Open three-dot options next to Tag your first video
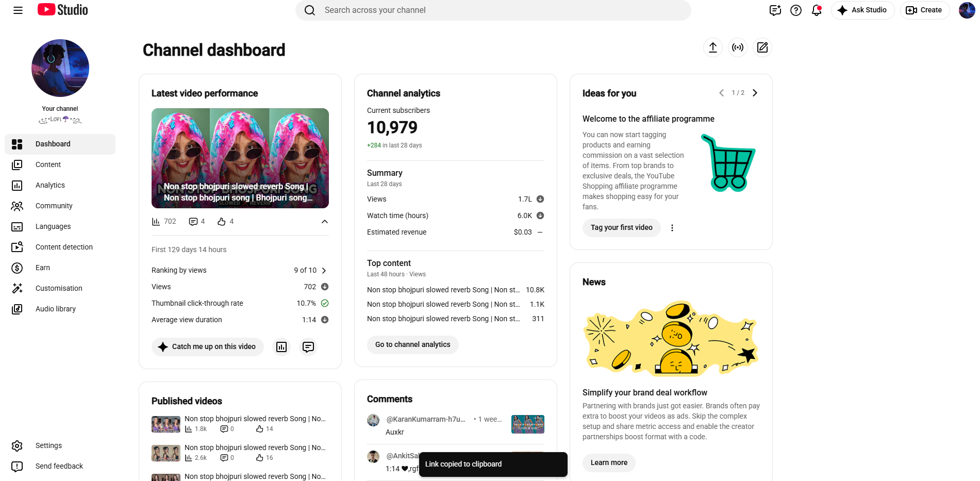Screen dimensions: 980x481 (x=672, y=228)
